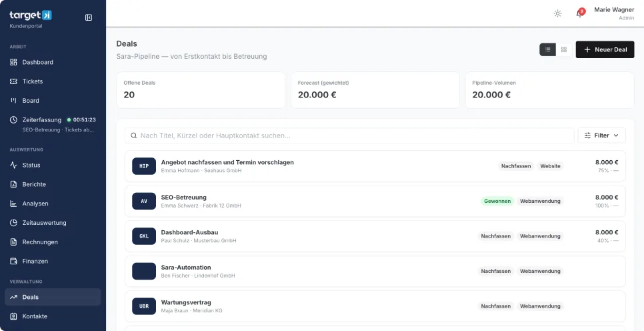This screenshot has width=644, height=331.
Task: Open the Board sidebar item
Action: tap(53, 101)
